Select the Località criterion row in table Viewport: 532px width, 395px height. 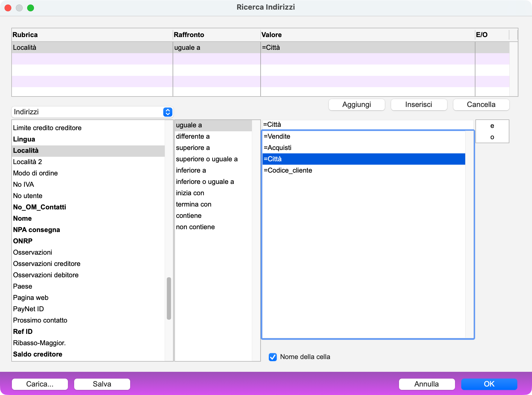[x=92, y=48]
